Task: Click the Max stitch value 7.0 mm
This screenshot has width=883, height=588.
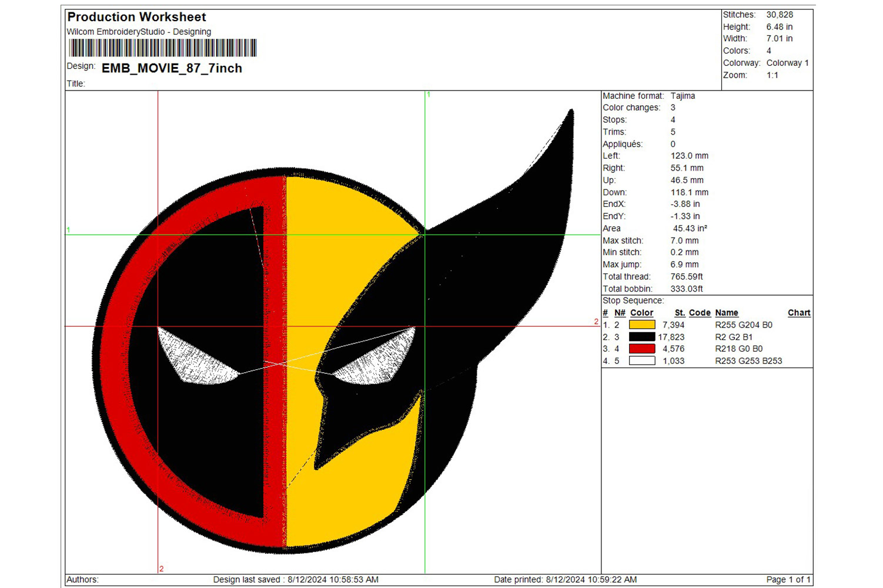Action: pos(685,240)
